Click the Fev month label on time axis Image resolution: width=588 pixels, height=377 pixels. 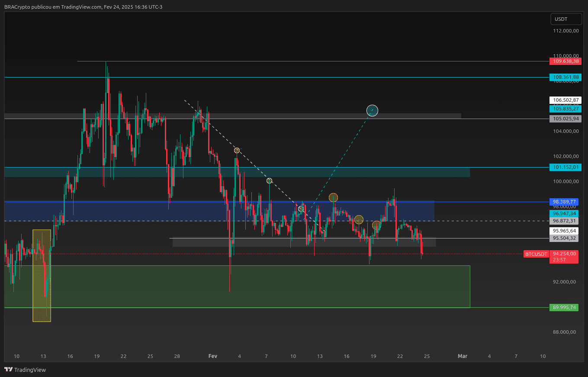click(x=212, y=356)
